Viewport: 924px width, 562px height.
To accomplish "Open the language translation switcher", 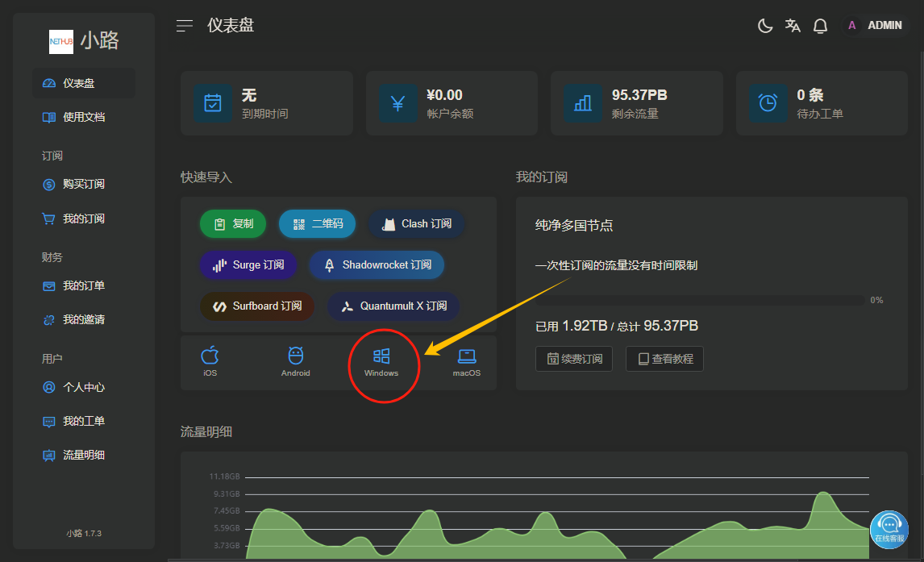I will tap(793, 26).
